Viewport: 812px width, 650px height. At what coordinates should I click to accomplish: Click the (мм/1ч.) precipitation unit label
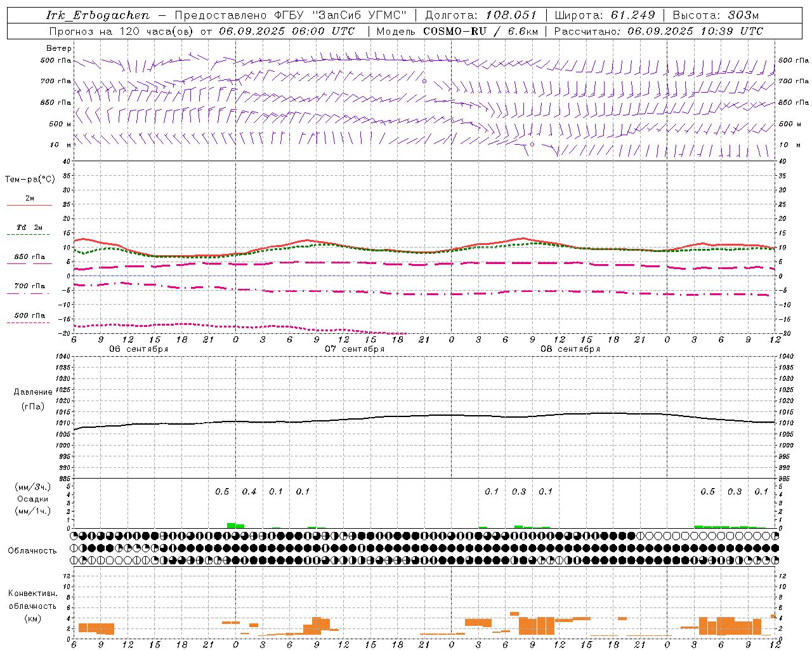click(x=33, y=511)
